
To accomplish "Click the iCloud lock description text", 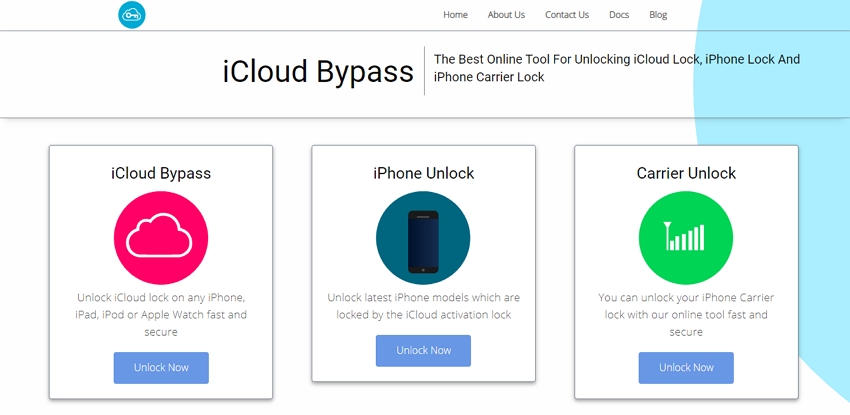I will (161, 314).
